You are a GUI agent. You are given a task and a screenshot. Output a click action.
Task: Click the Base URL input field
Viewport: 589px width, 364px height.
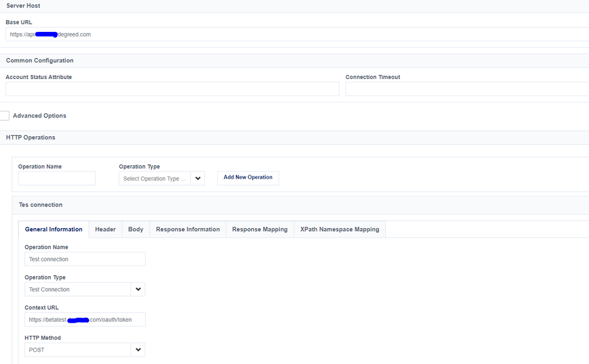coord(295,34)
